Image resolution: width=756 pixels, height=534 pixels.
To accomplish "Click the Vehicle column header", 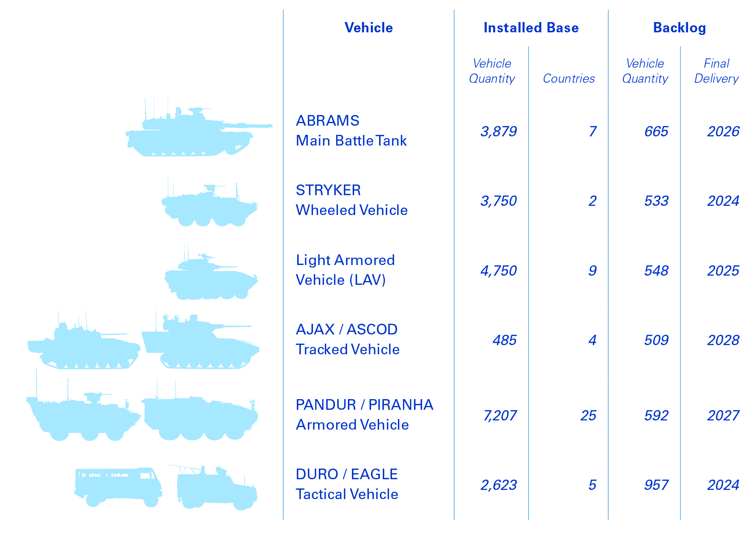I will click(x=368, y=28).
